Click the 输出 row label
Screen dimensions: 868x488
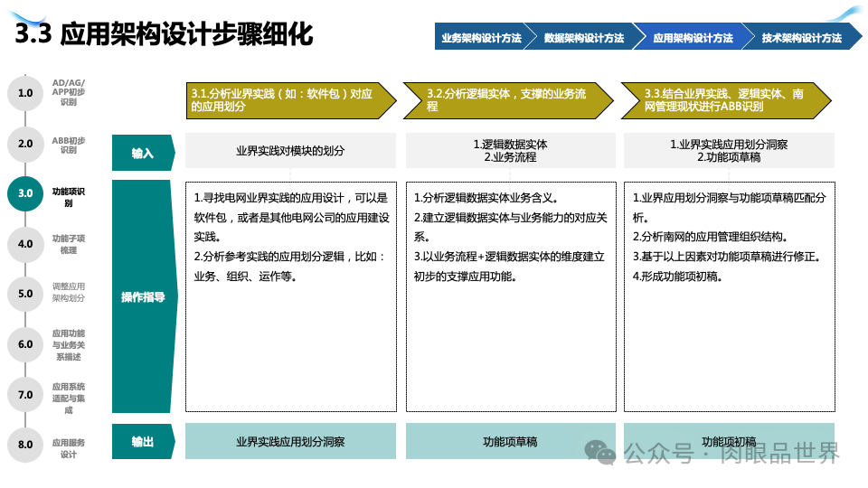pos(143,442)
